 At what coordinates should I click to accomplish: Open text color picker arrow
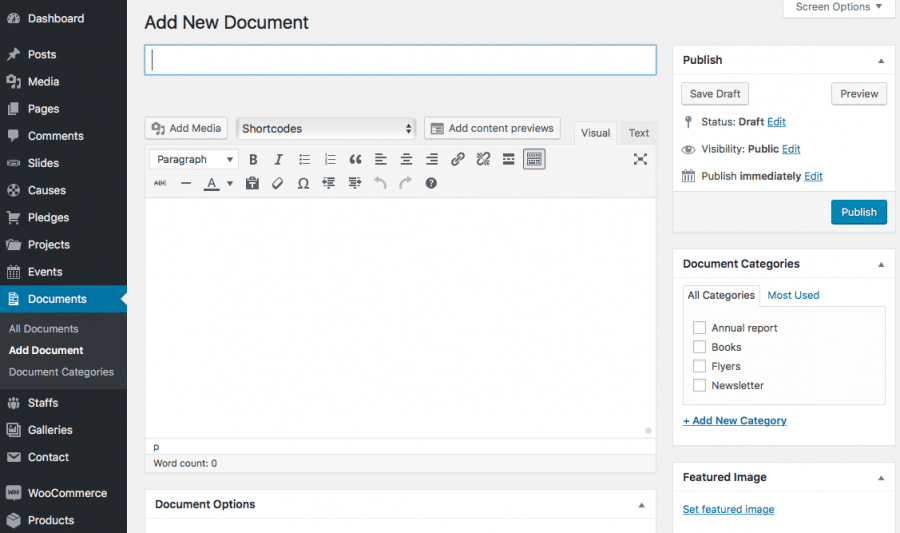pyautogui.click(x=230, y=184)
